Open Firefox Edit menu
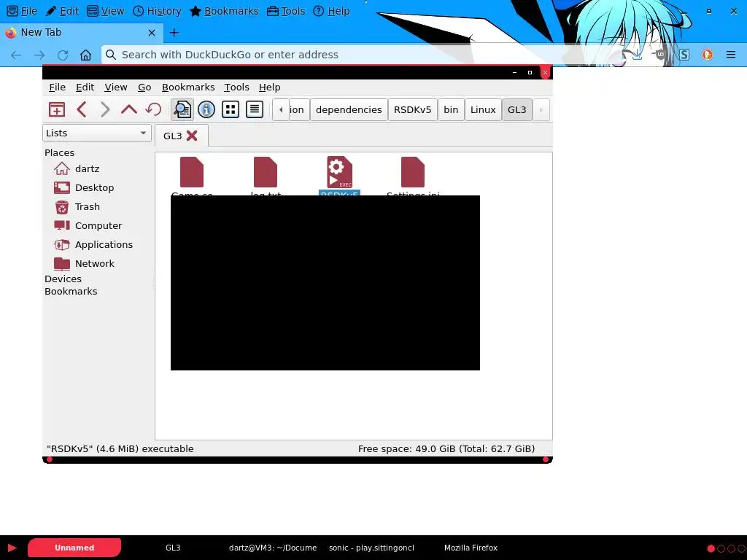Viewport: 747px width, 560px height. pos(63,11)
